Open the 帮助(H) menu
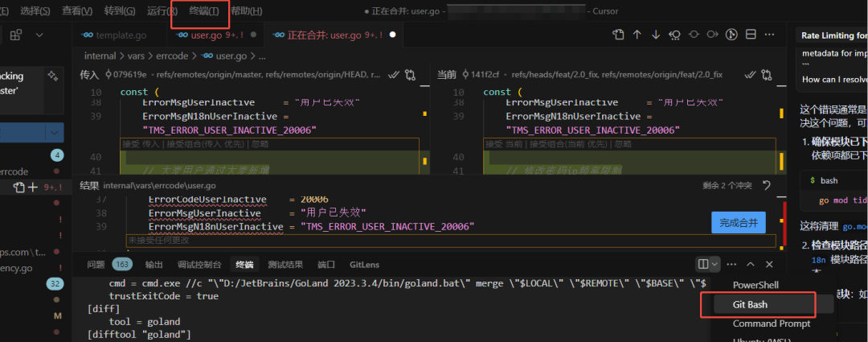This screenshot has height=342, width=868. tap(247, 11)
